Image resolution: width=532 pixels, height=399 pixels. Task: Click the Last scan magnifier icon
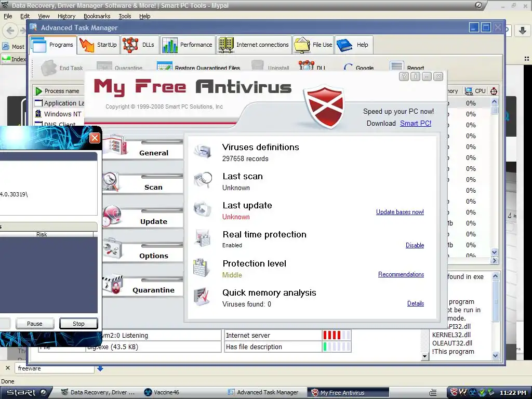click(x=203, y=180)
